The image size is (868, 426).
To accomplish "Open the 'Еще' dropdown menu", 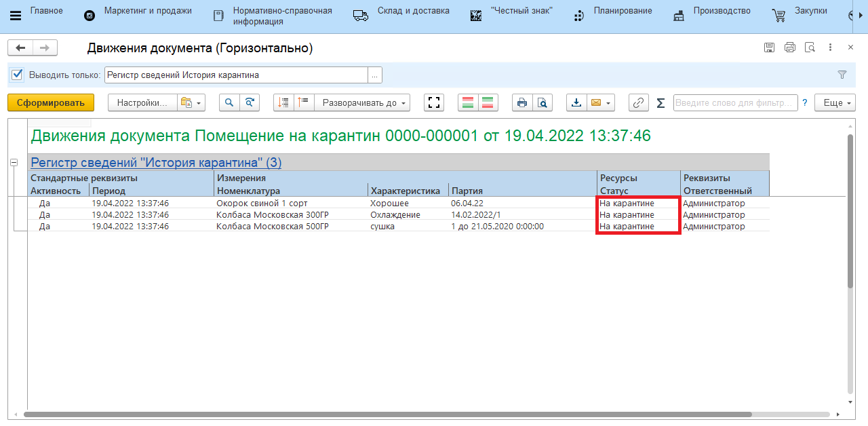I will [835, 102].
